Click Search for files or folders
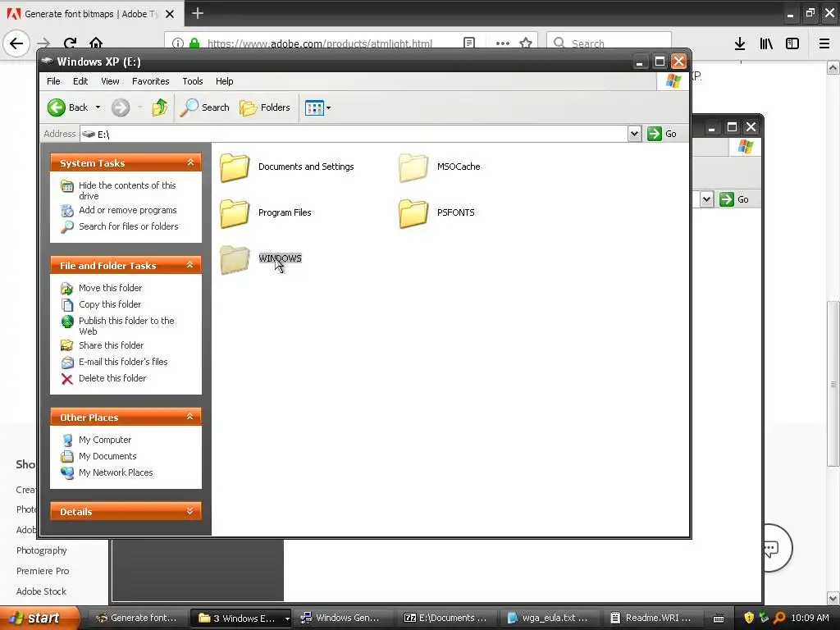The height and width of the screenshot is (630, 840). click(129, 226)
